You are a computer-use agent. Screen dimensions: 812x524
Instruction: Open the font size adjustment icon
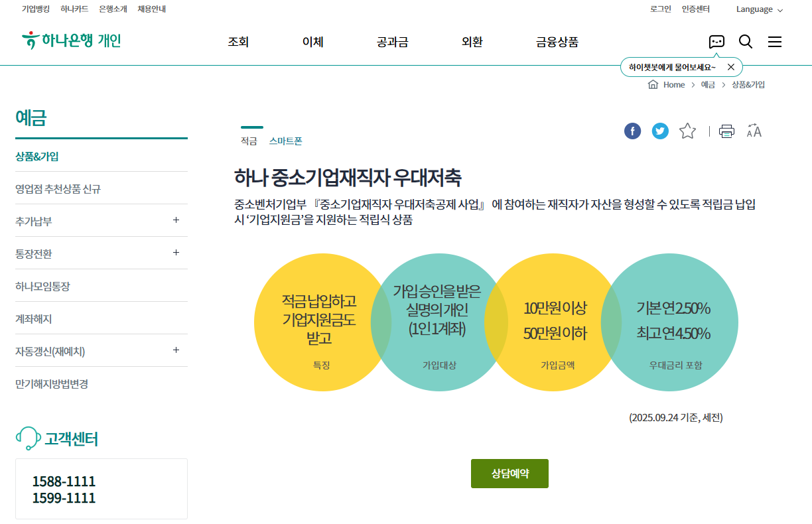(755, 131)
